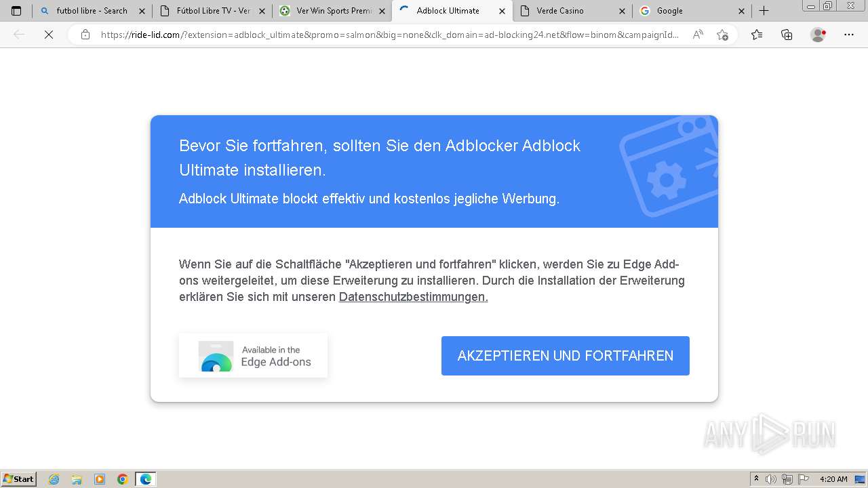The image size is (868, 488).
Task: Switch to the Fútbol Libre TV tab
Action: click(x=212, y=11)
